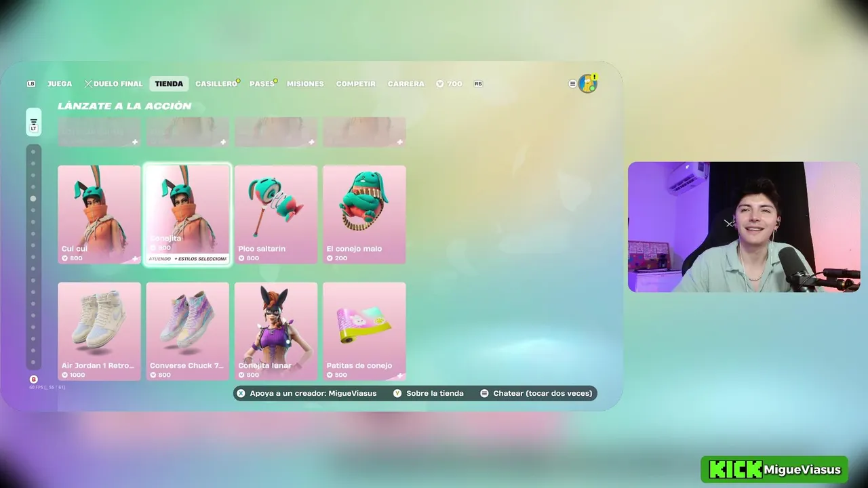Switch to the COMPETIR tab
This screenshot has height=488, width=868.
point(356,84)
